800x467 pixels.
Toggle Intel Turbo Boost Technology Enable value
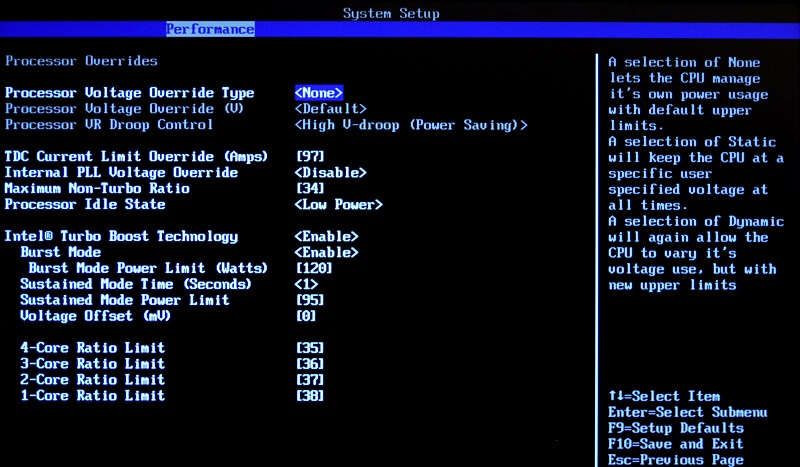click(x=326, y=237)
